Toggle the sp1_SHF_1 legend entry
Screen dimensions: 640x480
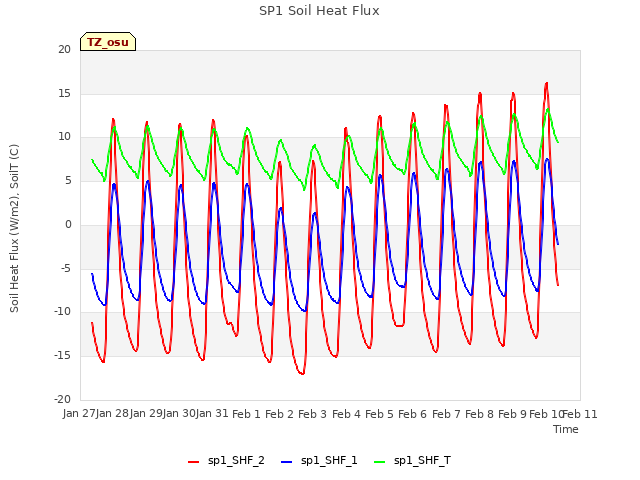click(319, 461)
